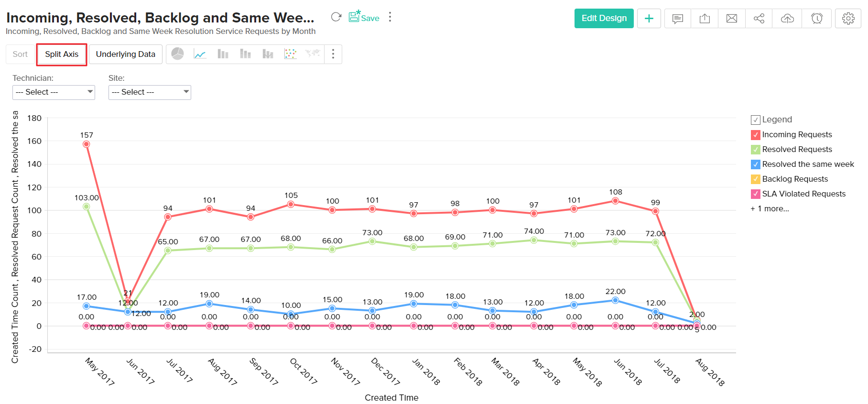Choose the combination chart type icon
The image size is (868, 404).
tap(268, 54)
